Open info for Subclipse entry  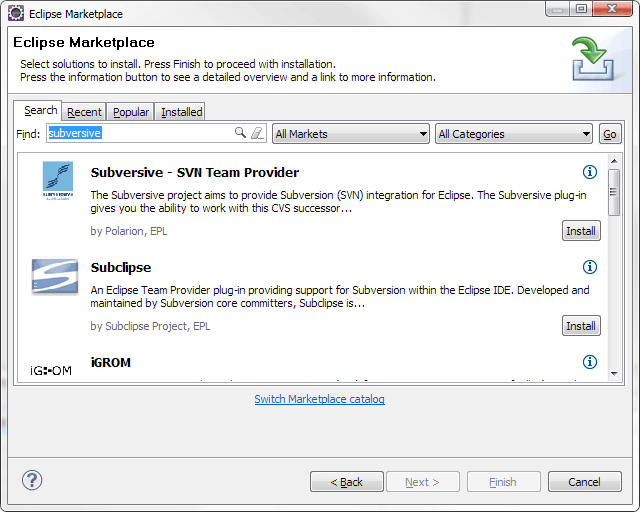[x=589, y=267]
